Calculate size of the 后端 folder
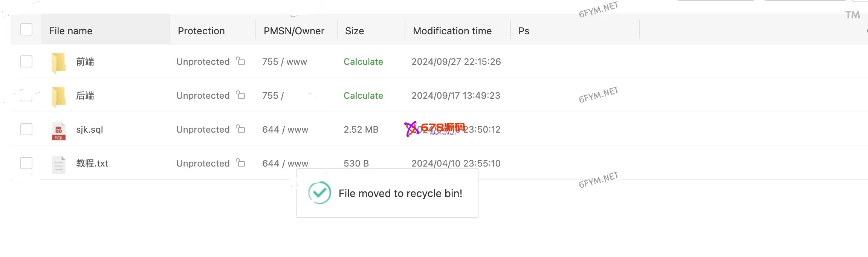 tap(363, 96)
